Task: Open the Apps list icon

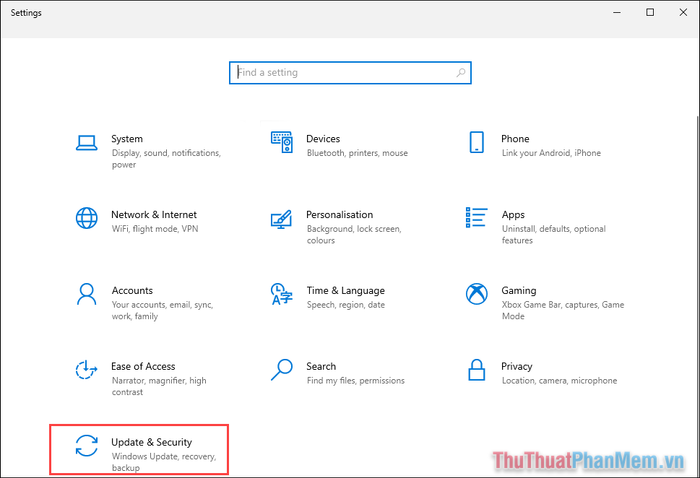Action: (476, 217)
